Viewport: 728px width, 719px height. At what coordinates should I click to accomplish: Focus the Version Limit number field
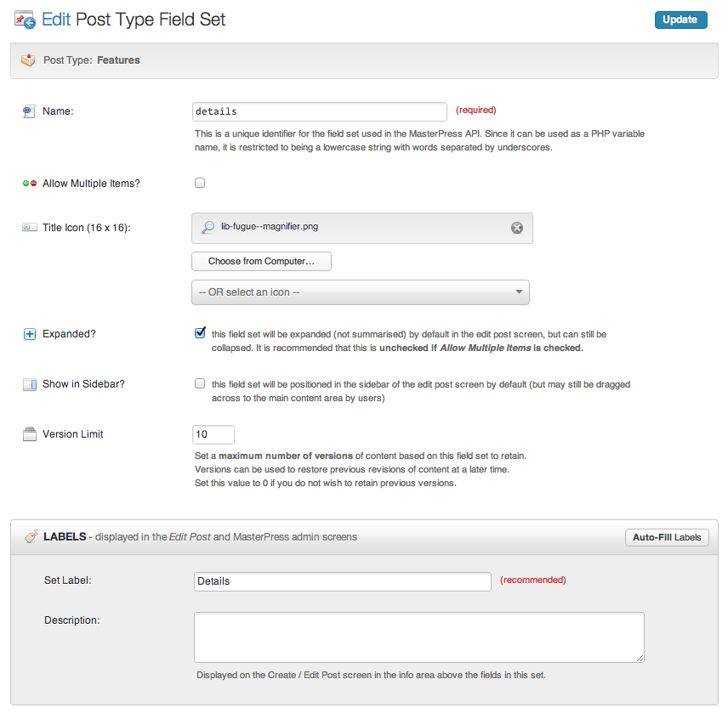(213, 434)
